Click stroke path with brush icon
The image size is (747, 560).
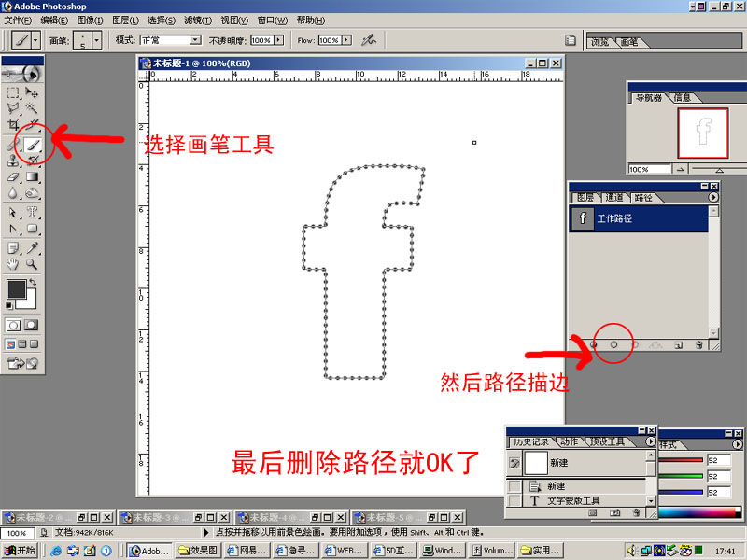[x=613, y=344]
